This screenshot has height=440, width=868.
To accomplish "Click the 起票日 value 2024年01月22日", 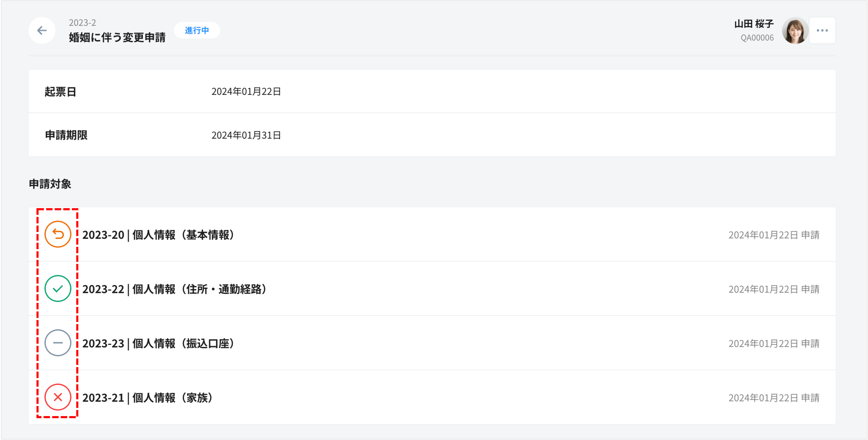I will click(246, 91).
